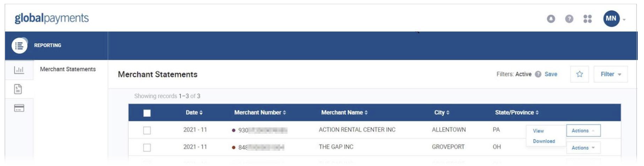
Task: Open the help question mark icon
Action: [x=569, y=19]
